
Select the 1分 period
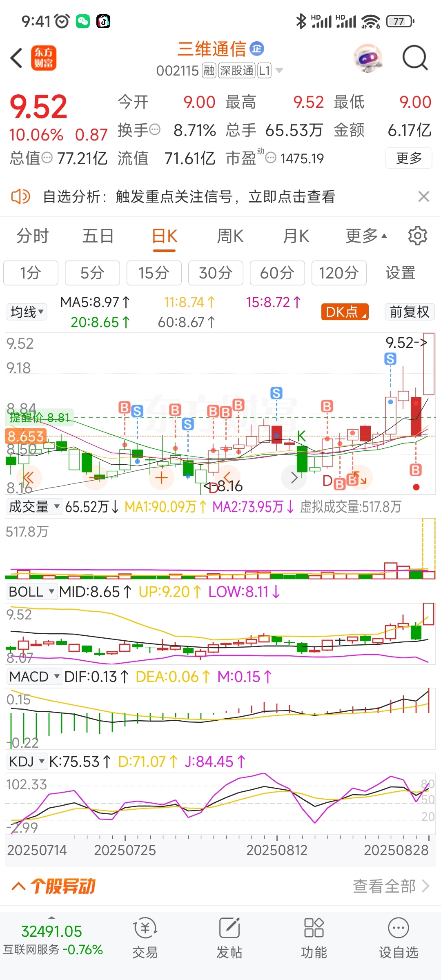point(31,273)
